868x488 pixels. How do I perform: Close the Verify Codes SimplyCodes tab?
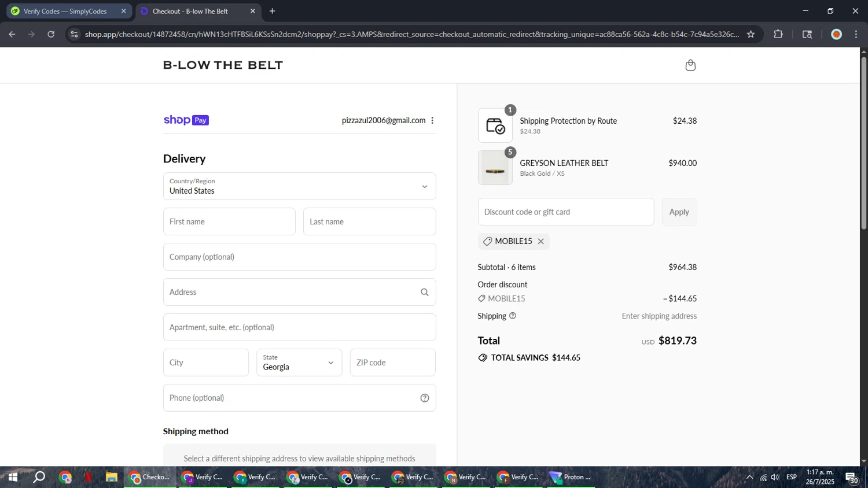point(123,11)
